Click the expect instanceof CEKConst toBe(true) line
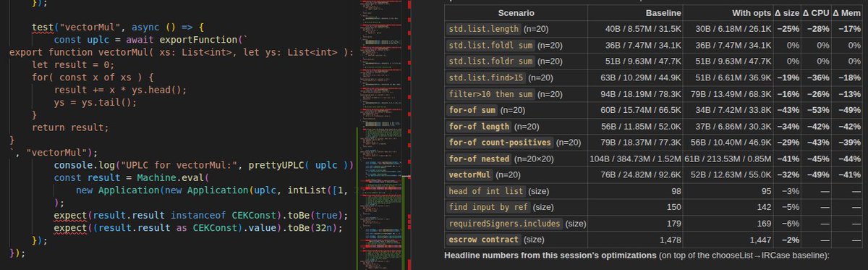Viewport: 868px width, 270px height. [x=202, y=216]
